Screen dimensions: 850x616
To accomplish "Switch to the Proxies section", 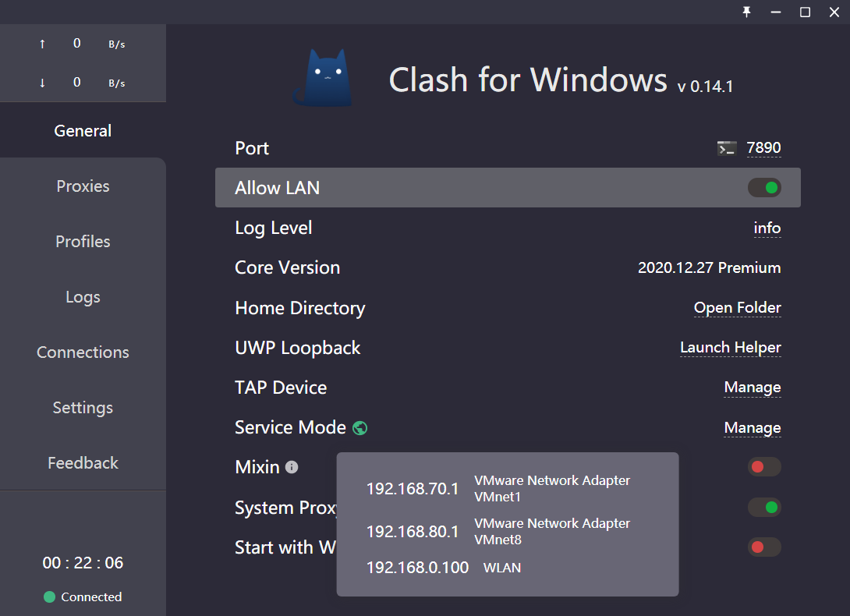I will pyautogui.click(x=83, y=186).
